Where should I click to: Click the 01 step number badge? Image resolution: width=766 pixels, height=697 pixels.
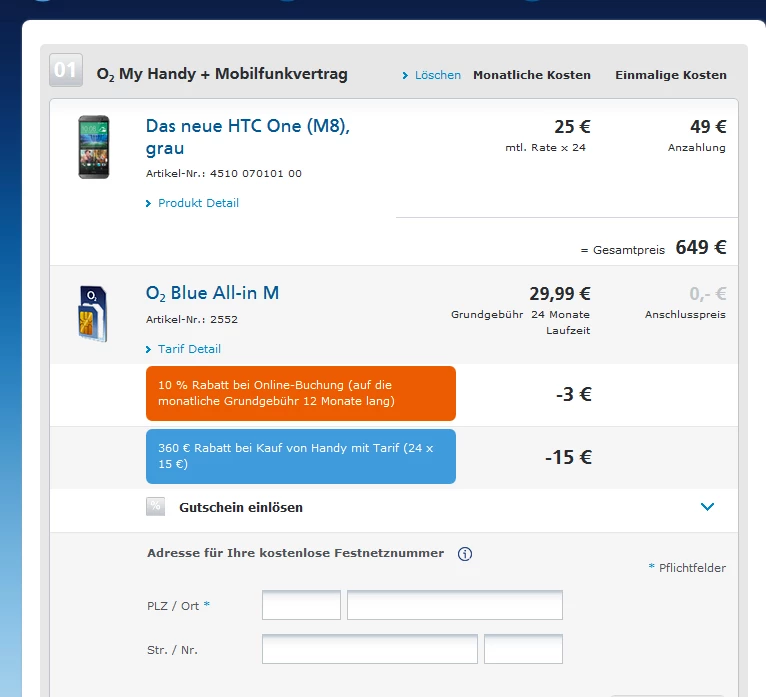(66, 70)
